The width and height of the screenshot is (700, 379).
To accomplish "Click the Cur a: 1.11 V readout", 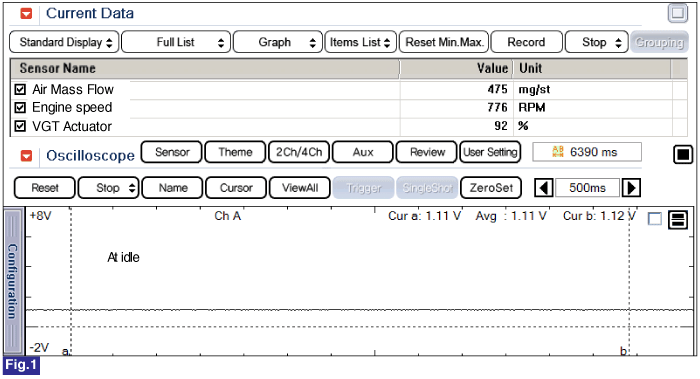I will tap(425, 216).
